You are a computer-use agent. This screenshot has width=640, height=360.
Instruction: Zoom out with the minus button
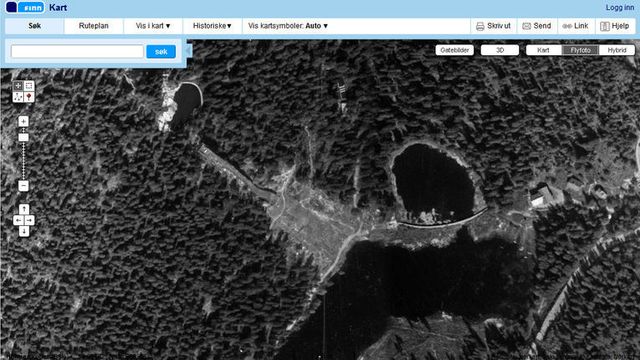23,186
